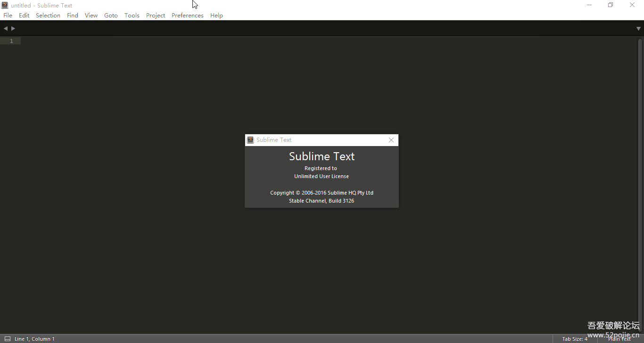Click the Stable Channel, Build 3126 text
Viewport: 644px width, 343px height.
[x=322, y=201]
